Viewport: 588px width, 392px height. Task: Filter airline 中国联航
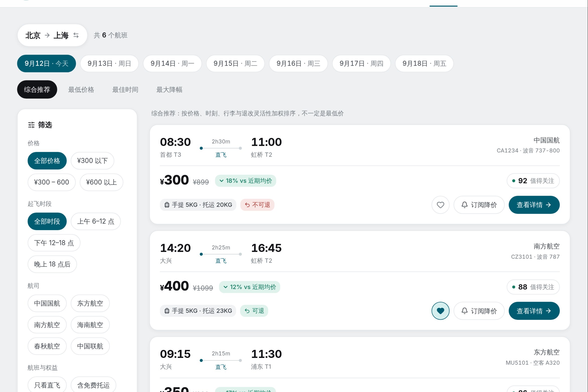tap(90, 346)
